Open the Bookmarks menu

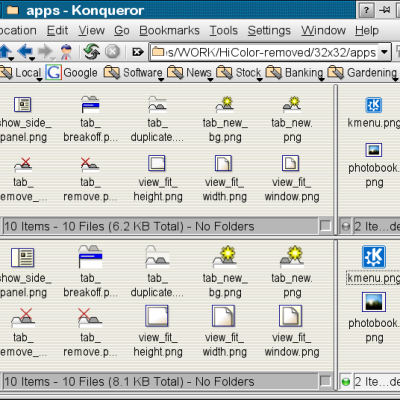(169, 30)
